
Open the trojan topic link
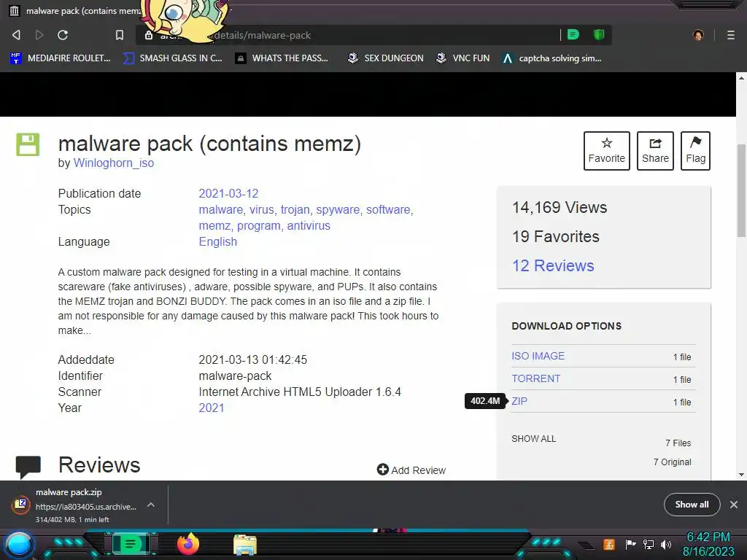pyautogui.click(x=295, y=209)
